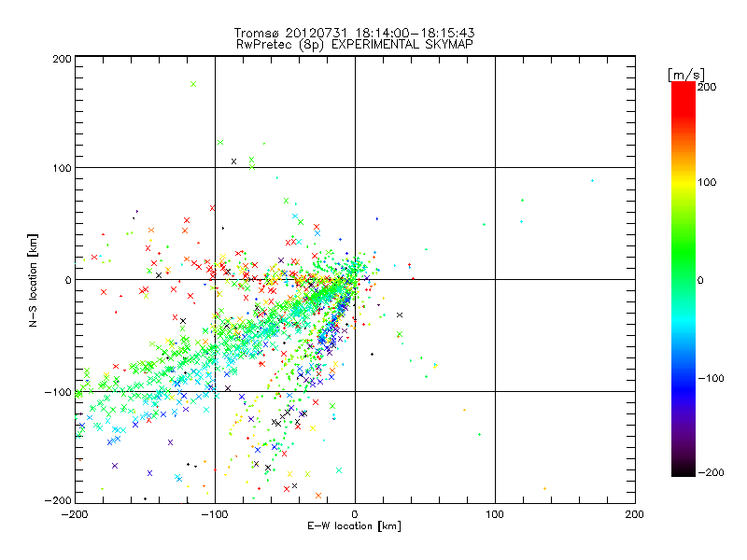Click the isolated green cross near top-left of plot

pos(193,84)
